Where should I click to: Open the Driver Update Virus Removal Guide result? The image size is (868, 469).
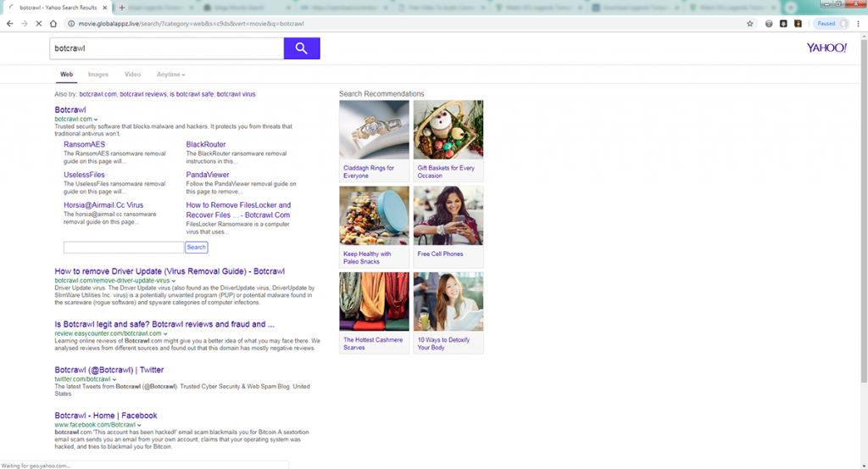[x=170, y=271]
